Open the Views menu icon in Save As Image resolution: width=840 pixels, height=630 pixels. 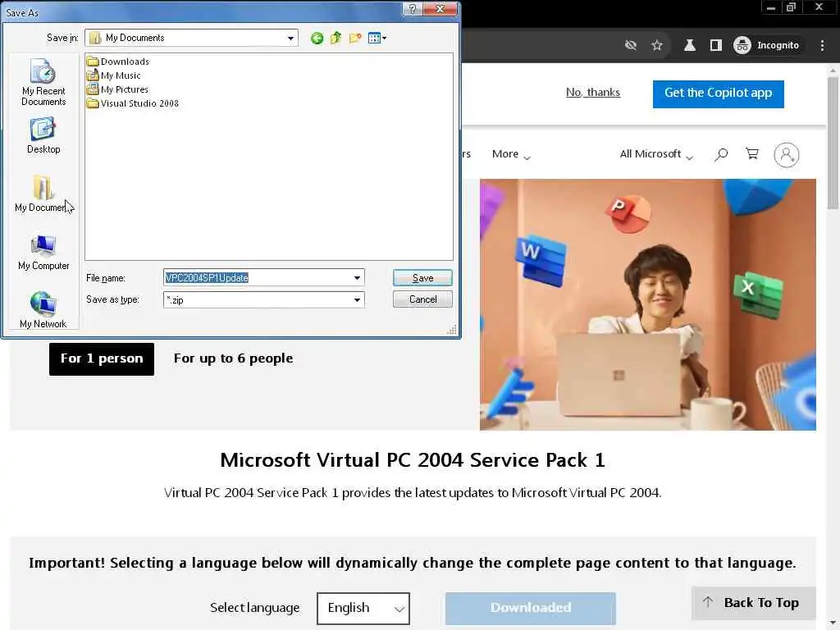[377, 38]
